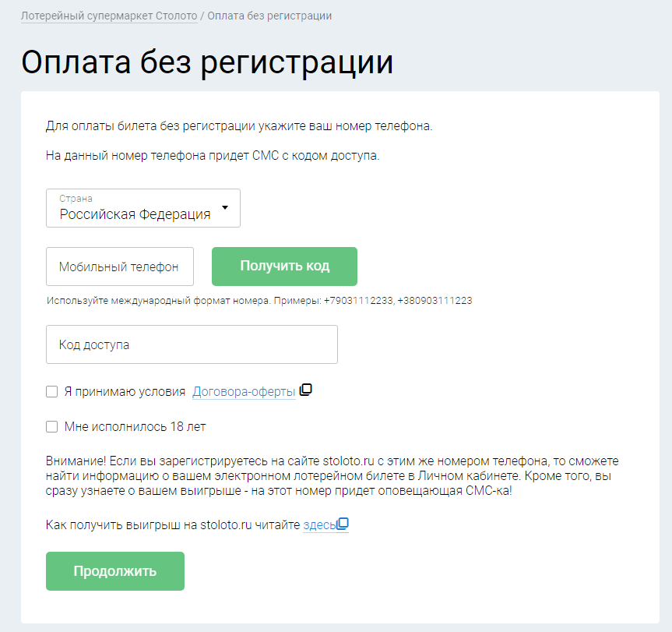Tick the Я принимаю условия checkbox

pos(52,392)
